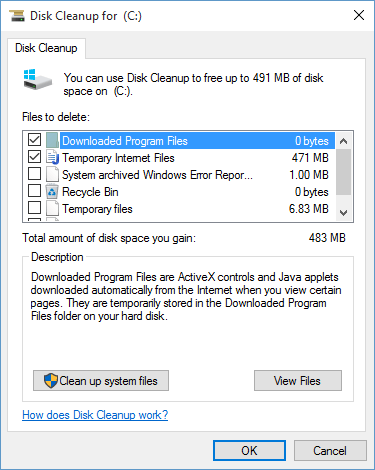Enable the Temporary files checkbox
This screenshot has width=375, height=470.
pyautogui.click(x=35, y=208)
